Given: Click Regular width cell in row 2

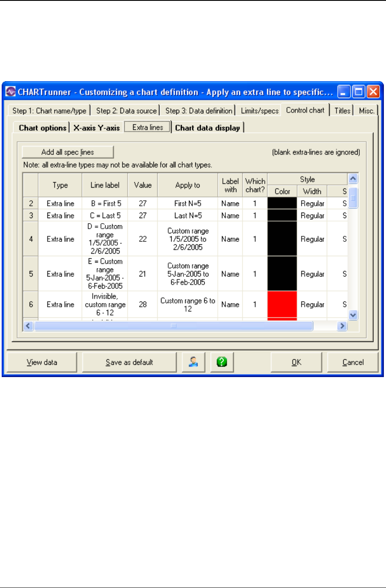Looking at the screenshot, I should [312, 203].
